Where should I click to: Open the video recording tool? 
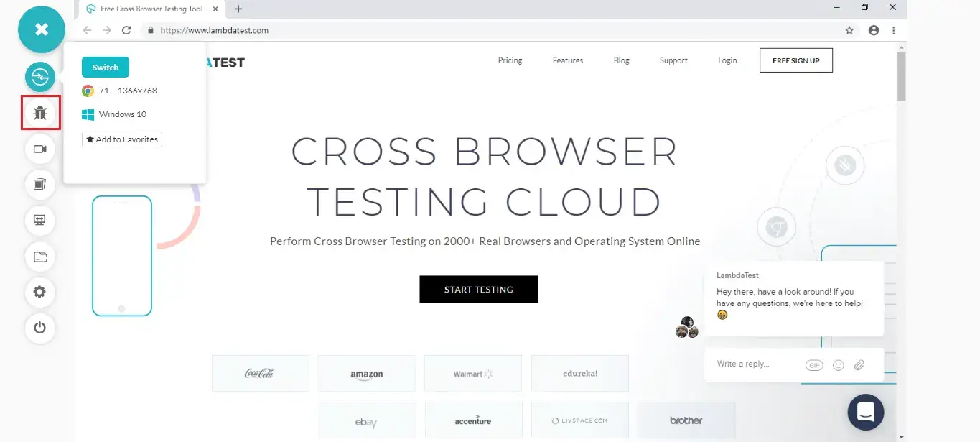pos(40,149)
